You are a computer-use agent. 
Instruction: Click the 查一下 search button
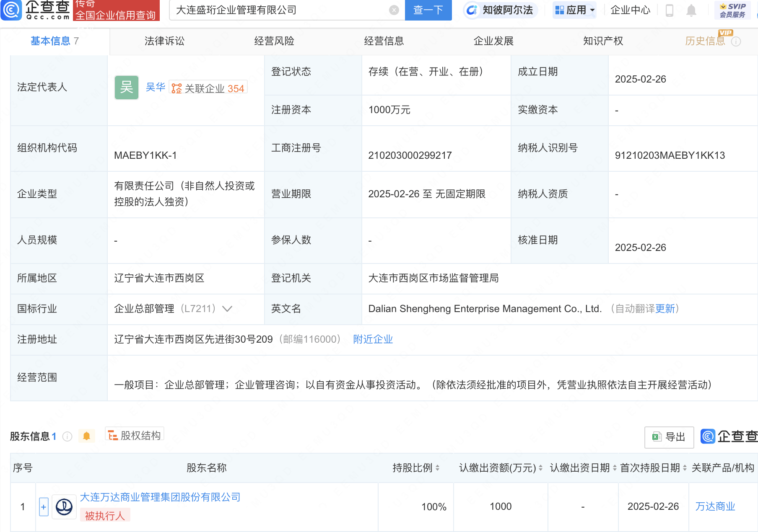click(x=428, y=10)
